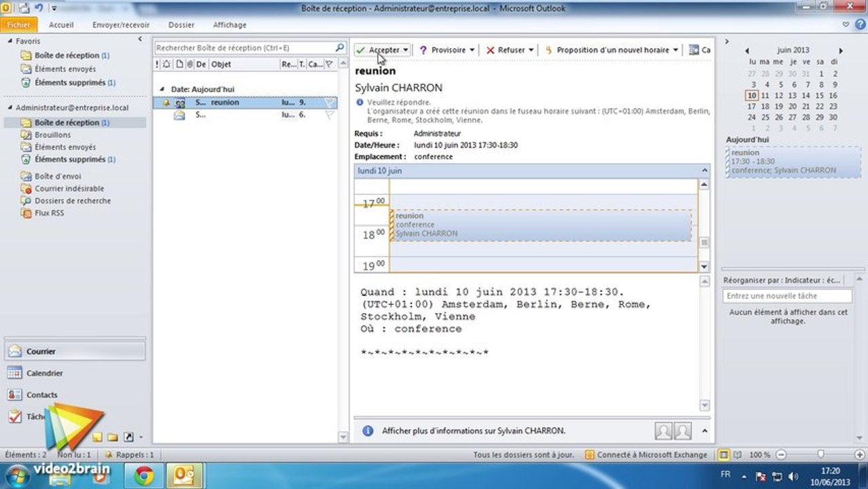This screenshot has width=868, height=489.
Task: Expand the People pane arrow
Action: click(x=704, y=431)
